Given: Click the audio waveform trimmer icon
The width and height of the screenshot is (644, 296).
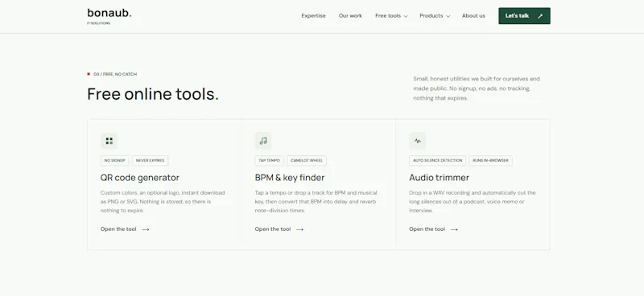Looking at the screenshot, I should click(x=418, y=141).
